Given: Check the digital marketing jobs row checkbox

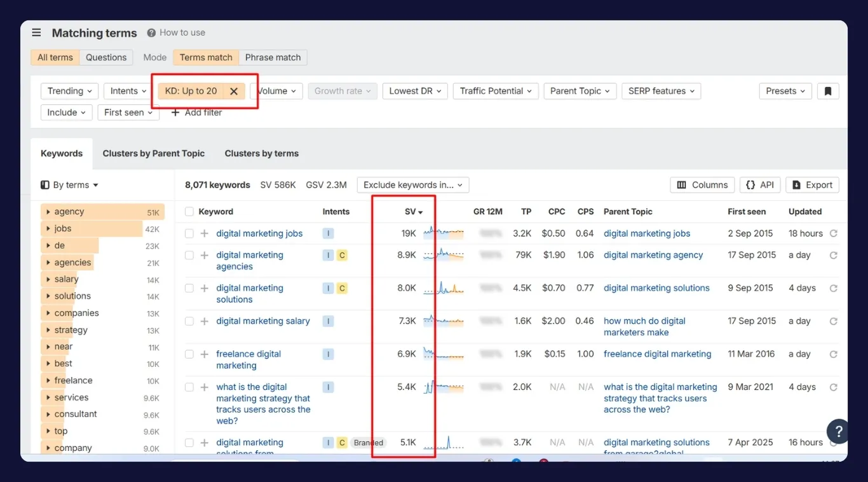Looking at the screenshot, I should [189, 233].
